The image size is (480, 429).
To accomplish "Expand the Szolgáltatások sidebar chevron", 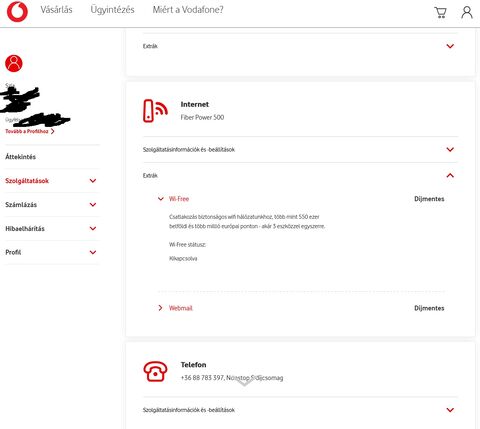I will (x=93, y=181).
